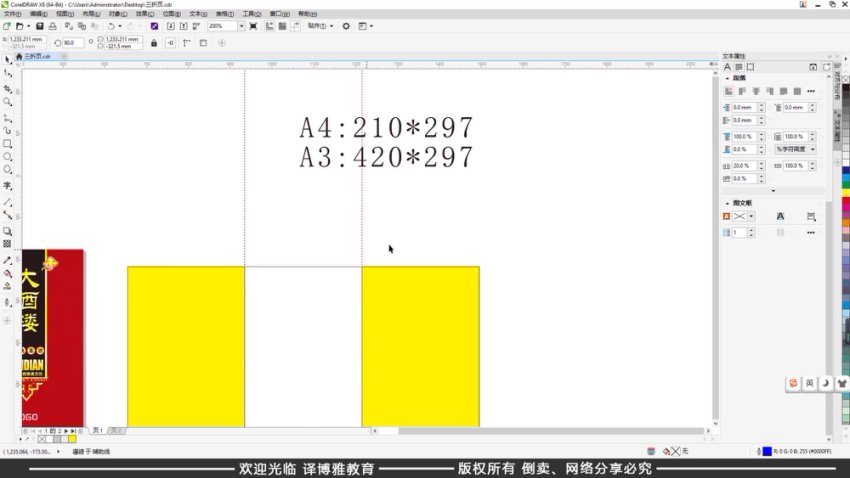850x478 pixels.
Task: Click the Page 1 tab at bottom
Action: click(98, 430)
